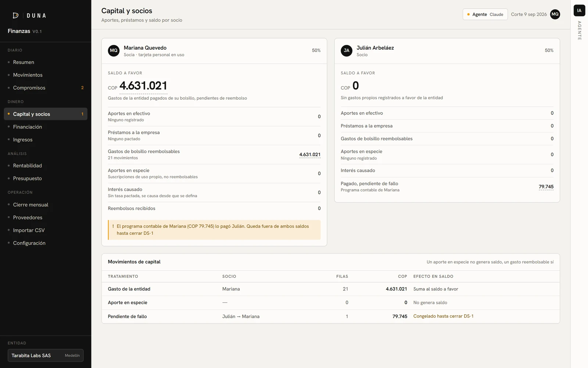
Task: Open Financiación page
Action: pyautogui.click(x=46, y=127)
